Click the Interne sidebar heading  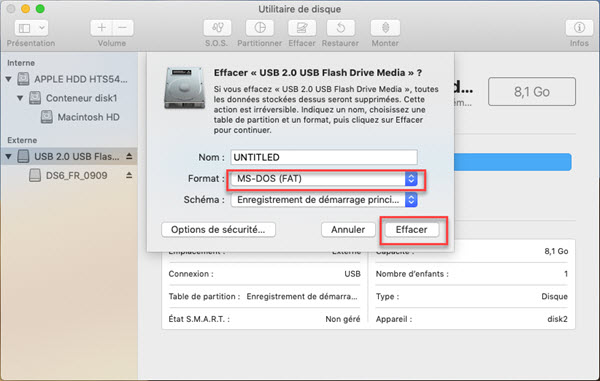21,63
